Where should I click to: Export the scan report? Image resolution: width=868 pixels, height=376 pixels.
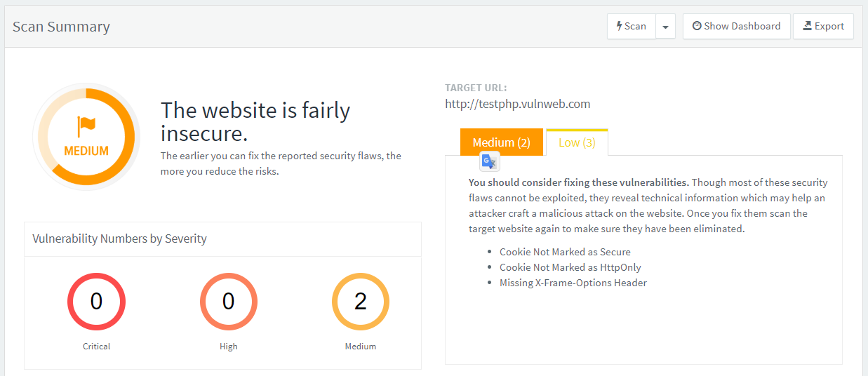coord(823,27)
